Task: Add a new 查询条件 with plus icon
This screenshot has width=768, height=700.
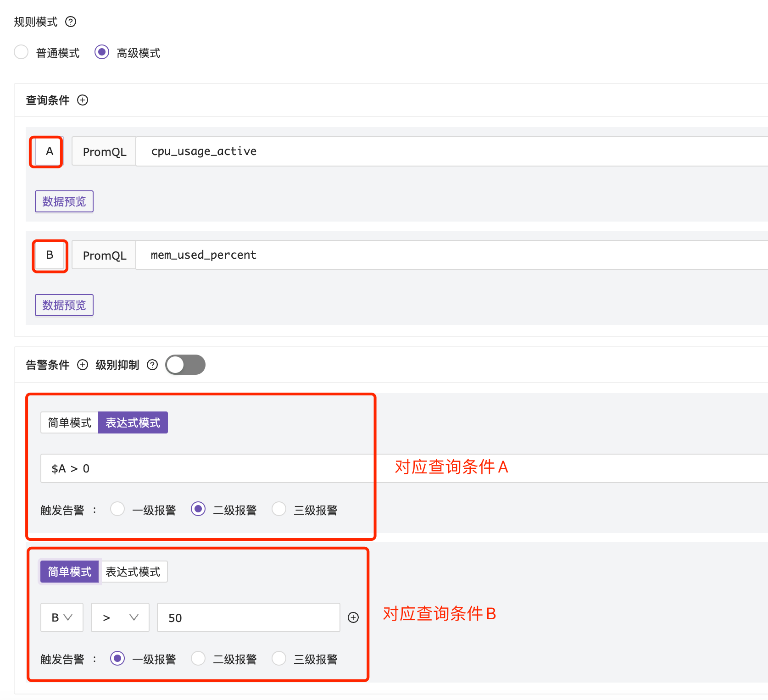Action: pyautogui.click(x=83, y=100)
